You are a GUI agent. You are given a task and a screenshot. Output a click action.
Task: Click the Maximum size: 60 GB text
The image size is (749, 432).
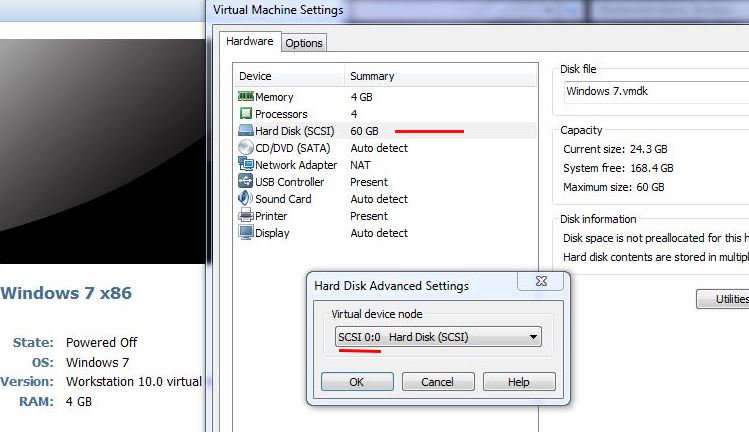tap(614, 187)
